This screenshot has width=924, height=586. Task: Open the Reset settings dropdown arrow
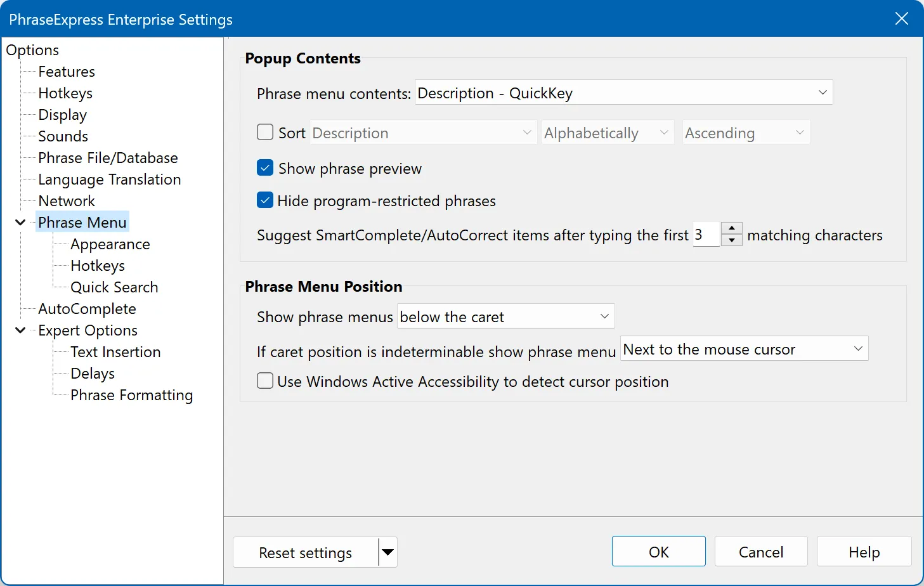tap(387, 552)
